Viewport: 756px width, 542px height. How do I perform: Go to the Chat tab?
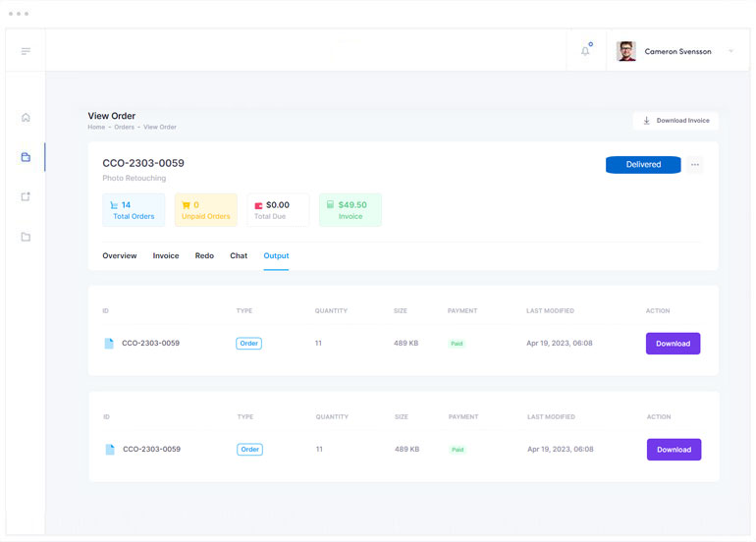[239, 256]
